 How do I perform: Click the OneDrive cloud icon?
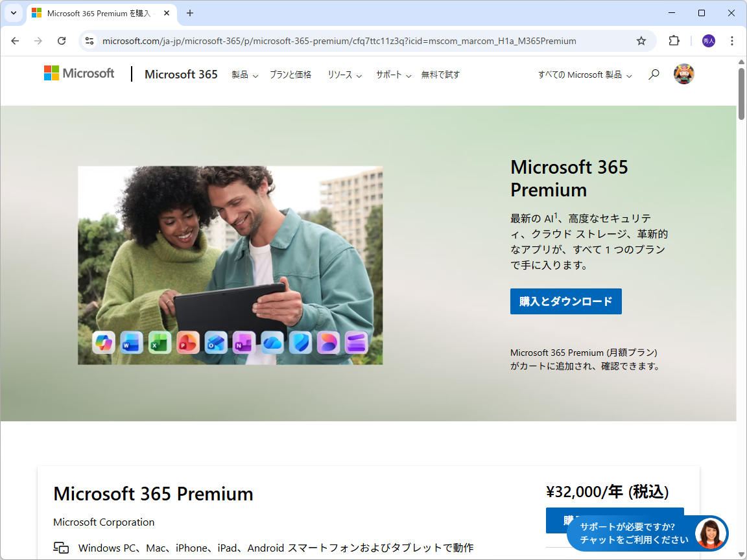click(272, 343)
